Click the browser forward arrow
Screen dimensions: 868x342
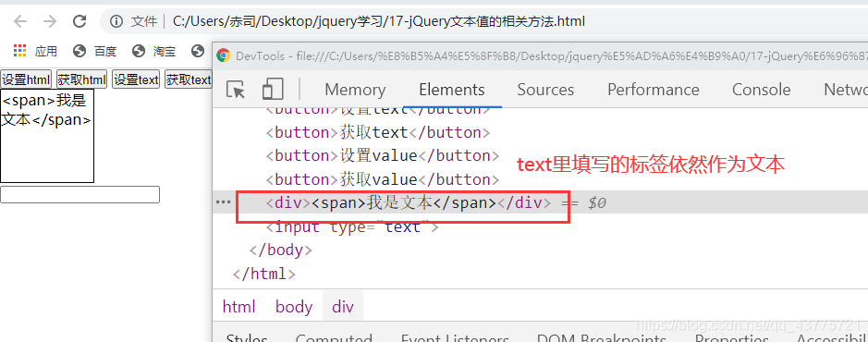[50, 21]
